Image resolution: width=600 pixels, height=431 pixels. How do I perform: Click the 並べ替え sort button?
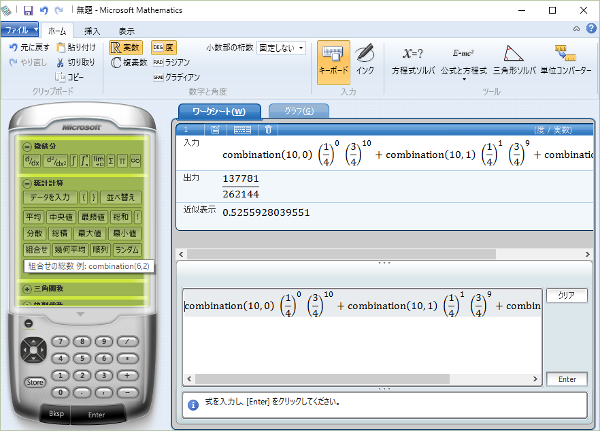pyautogui.click(x=121, y=198)
